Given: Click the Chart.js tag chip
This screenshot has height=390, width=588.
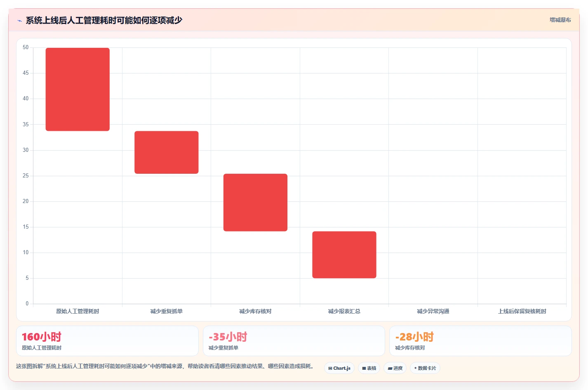Looking at the screenshot, I should coord(339,368).
